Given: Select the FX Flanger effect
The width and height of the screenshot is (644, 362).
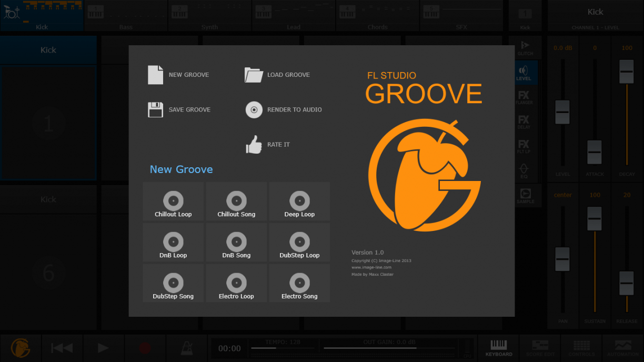Looking at the screenshot, I should pos(525,99).
